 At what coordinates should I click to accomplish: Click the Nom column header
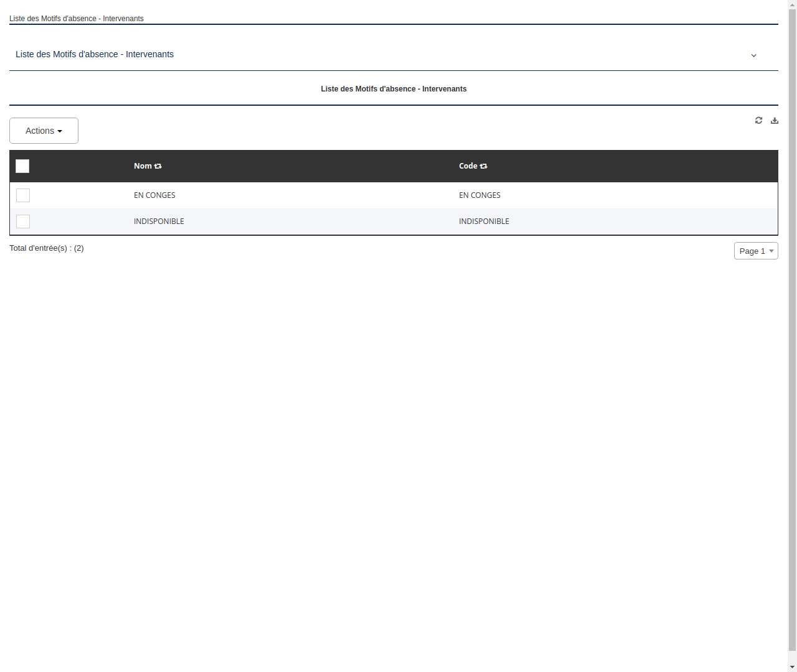pos(143,166)
